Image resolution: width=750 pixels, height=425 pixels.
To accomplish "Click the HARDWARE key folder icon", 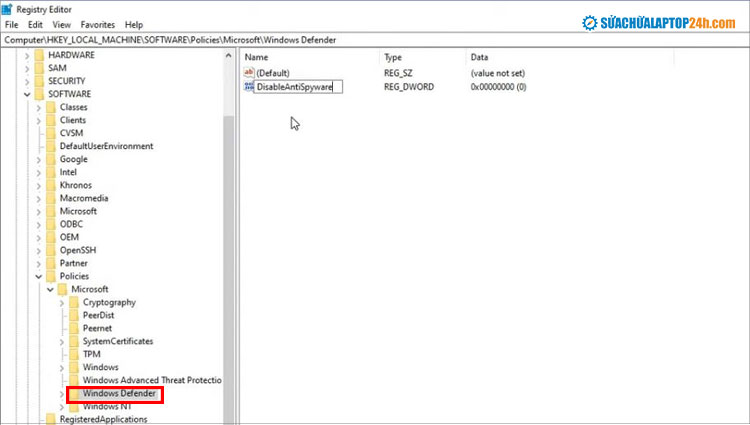I will 39,55.
